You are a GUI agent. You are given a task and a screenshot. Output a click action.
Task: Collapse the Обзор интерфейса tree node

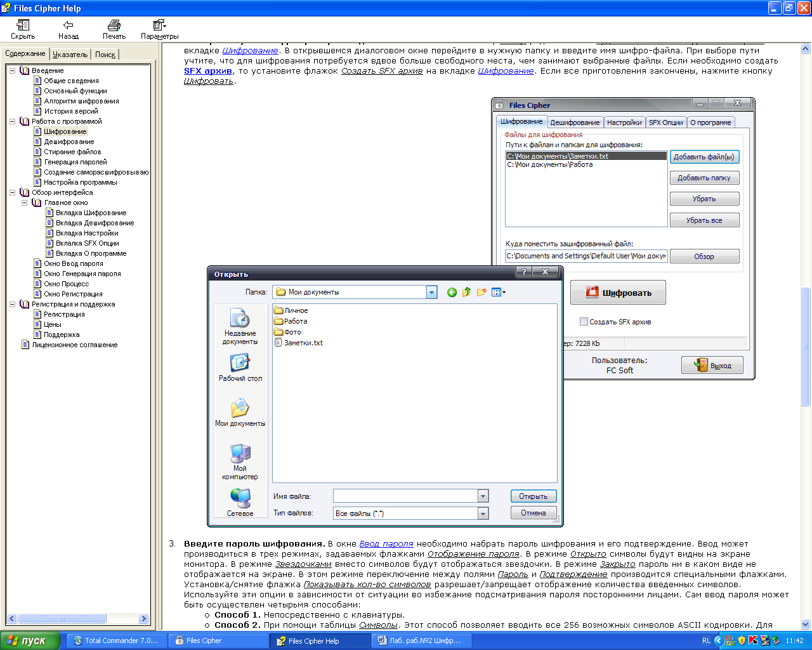tap(12, 192)
